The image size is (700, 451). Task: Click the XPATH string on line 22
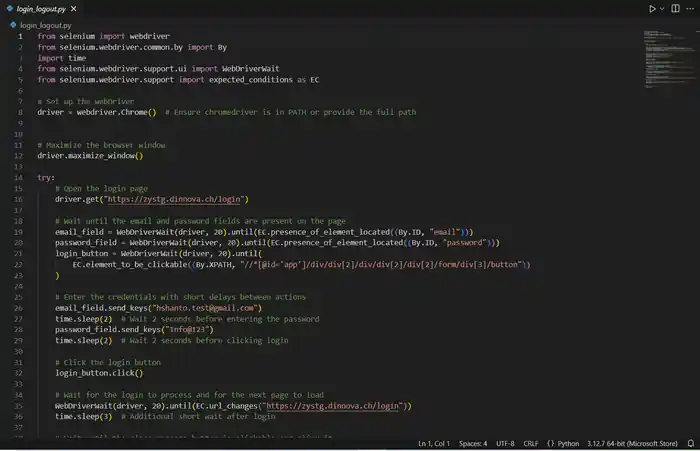[381, 264]
